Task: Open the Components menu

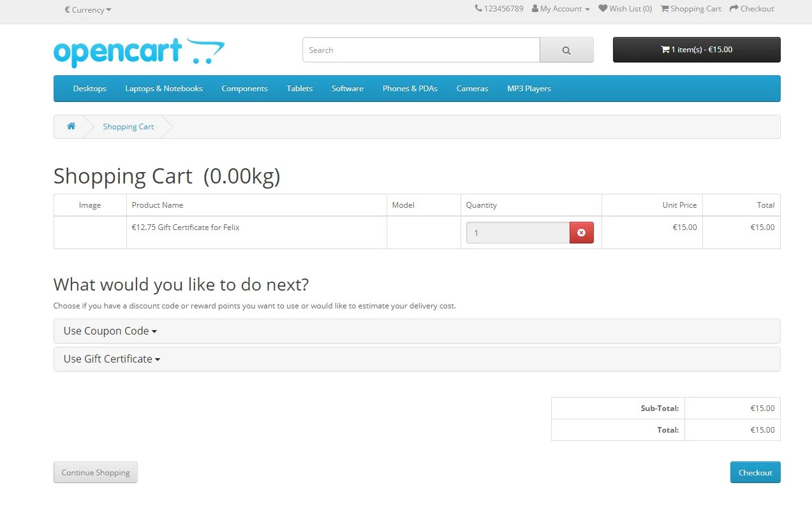Action: pyautogui.click(x=245, y=89)
